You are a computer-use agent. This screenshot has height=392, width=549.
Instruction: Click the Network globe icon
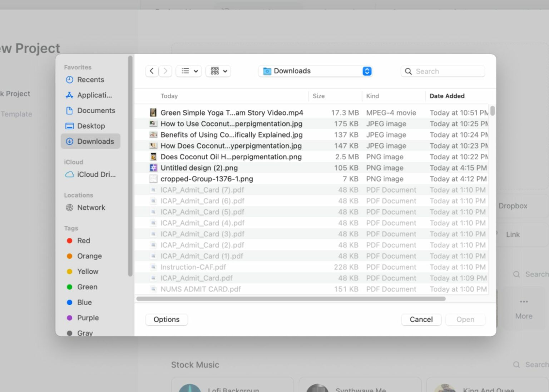pos(69,208)
